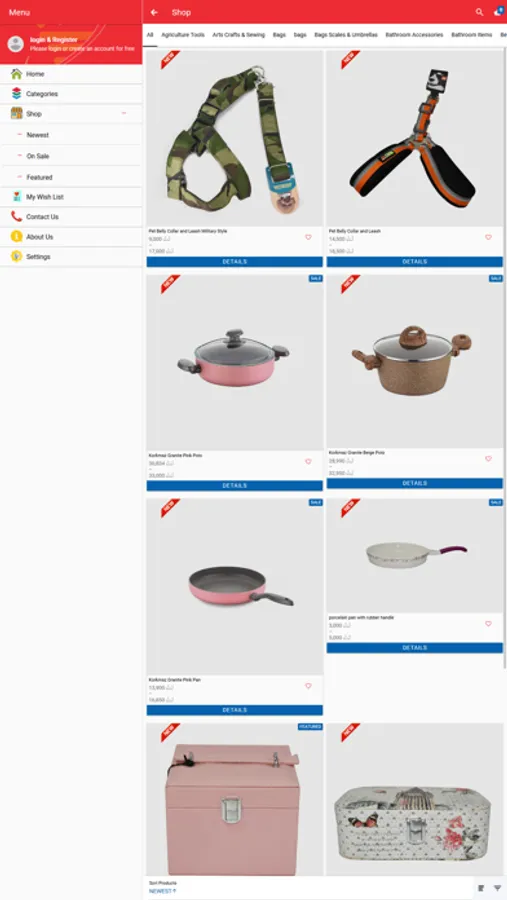Open the shopping cart icon
Image resolution: width=507 pixels, height=900 pixels.
(498, 11)
